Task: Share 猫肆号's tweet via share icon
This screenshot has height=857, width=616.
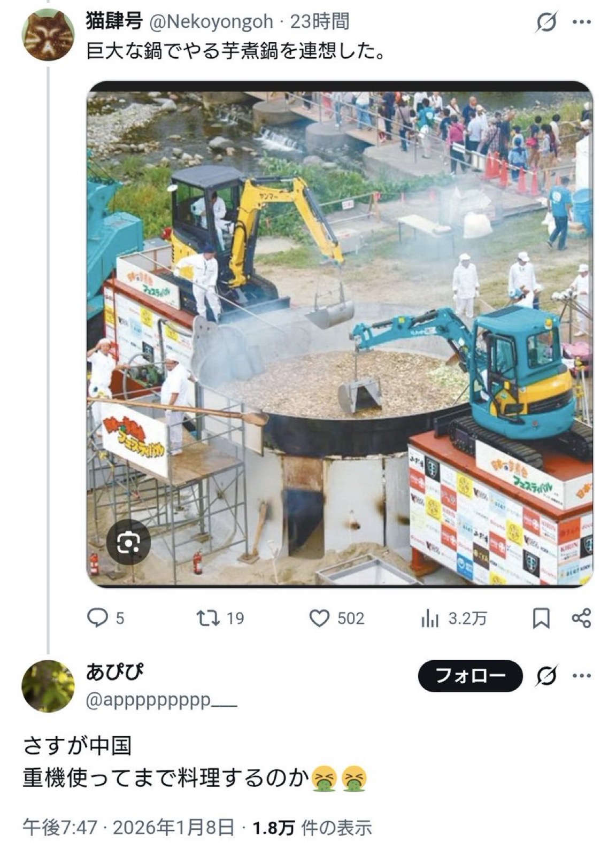Action: (581, 618)
